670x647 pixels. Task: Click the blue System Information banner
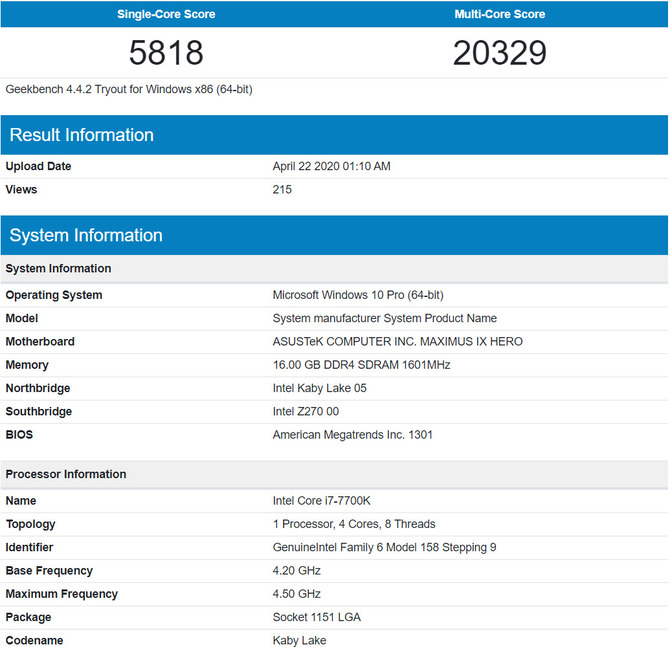point(335,235)
